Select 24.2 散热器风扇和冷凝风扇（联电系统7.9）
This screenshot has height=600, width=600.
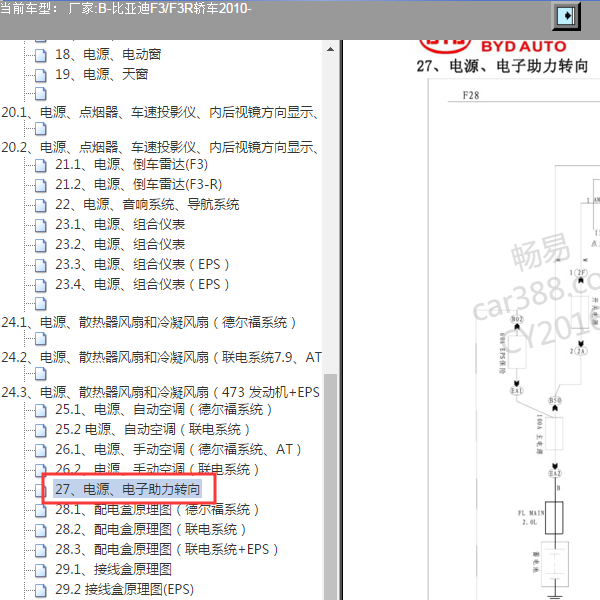pos(161,357)
